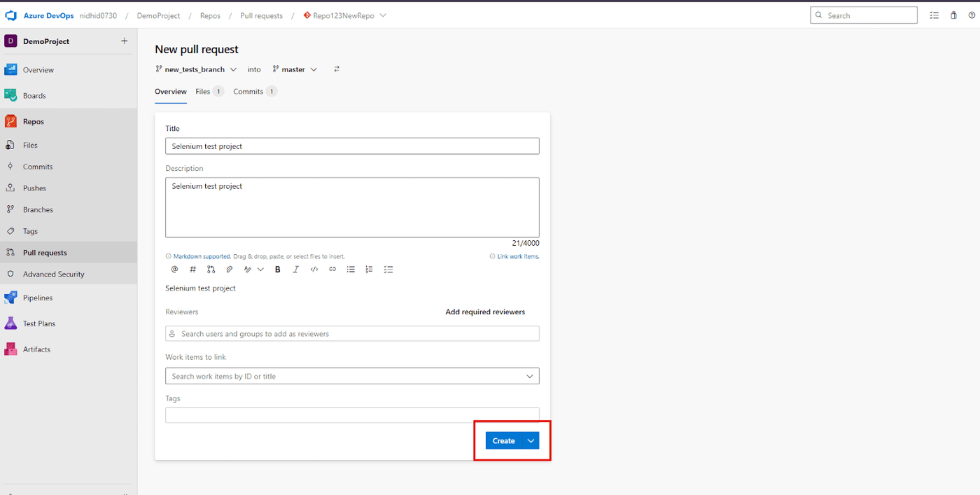Attach a file with paperclip icon
This screenshot has width=980, height=495.
(x=229, y=270)
